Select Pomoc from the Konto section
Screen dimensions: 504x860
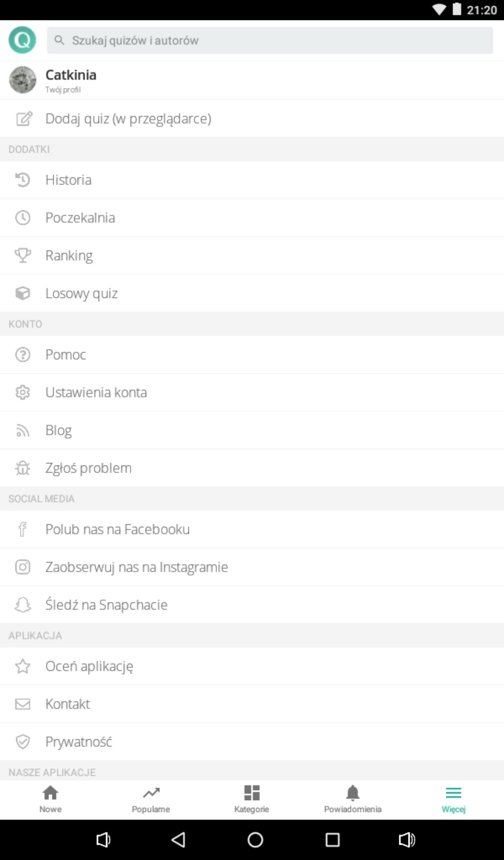pos(66,355)
